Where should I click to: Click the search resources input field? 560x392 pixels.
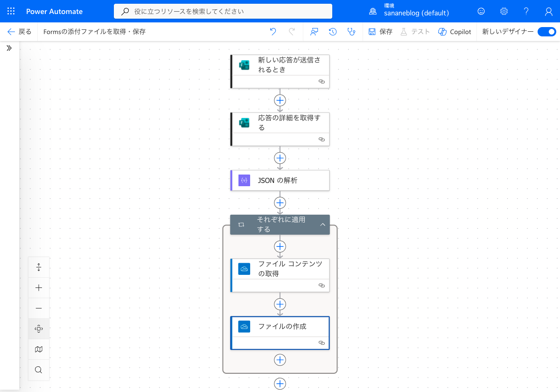pyautogui.click(x=223, y=11)
